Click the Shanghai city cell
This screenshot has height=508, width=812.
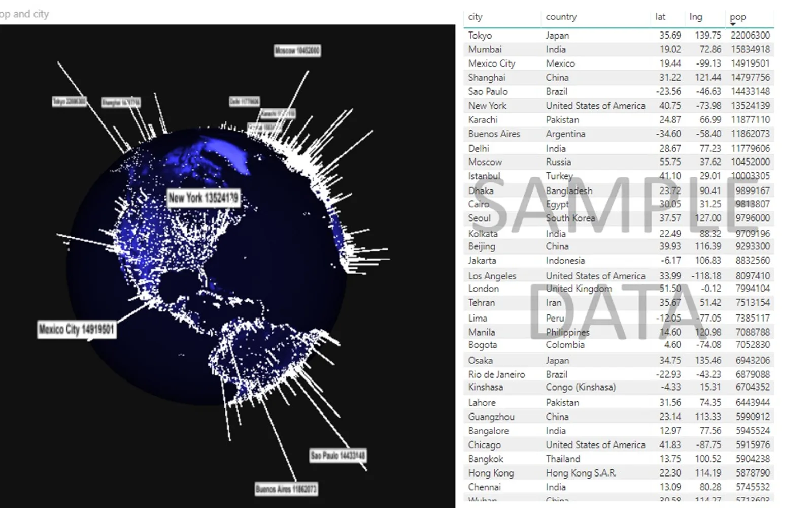pyautogui.click(x=487, y=78)
